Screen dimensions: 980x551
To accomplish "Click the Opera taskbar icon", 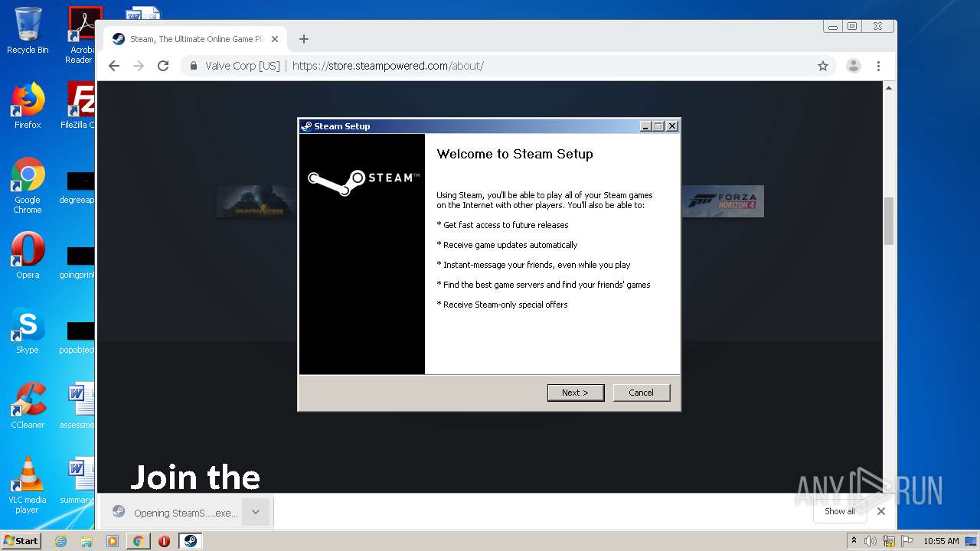I will [x=164, y=541].
